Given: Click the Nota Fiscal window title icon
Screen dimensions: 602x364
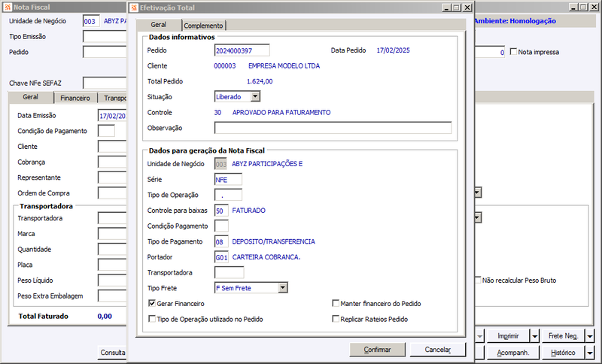Looking at the screenshot, I should pos(8,8).
